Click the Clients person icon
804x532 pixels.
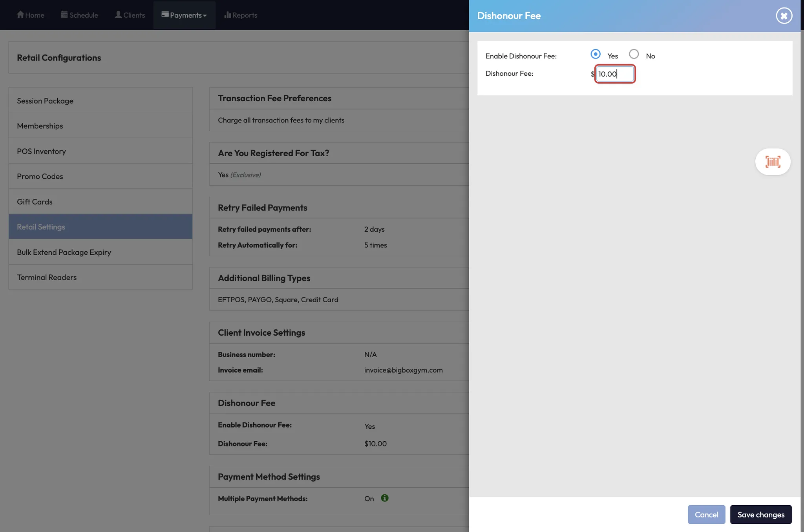pos(118,15)
